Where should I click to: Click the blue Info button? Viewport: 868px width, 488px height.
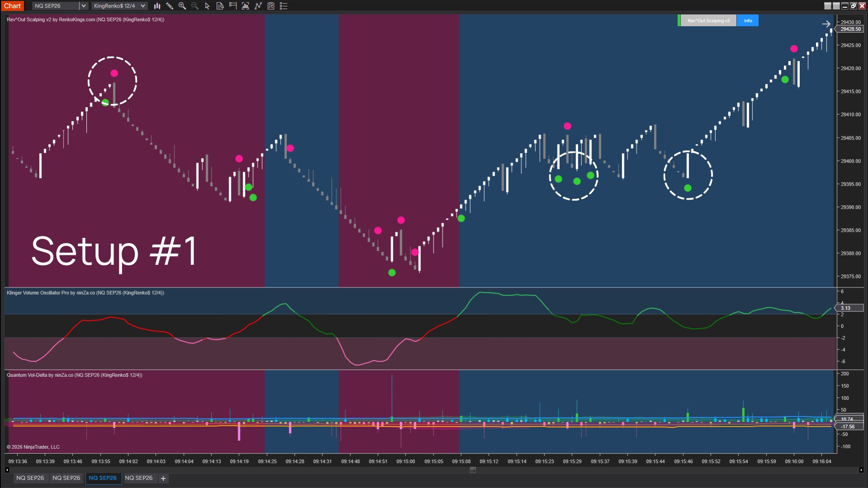(x=748, y=21)
